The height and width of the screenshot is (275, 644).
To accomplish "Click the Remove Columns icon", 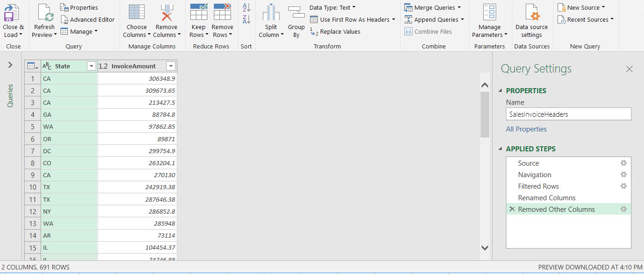I will click(166, 13).
